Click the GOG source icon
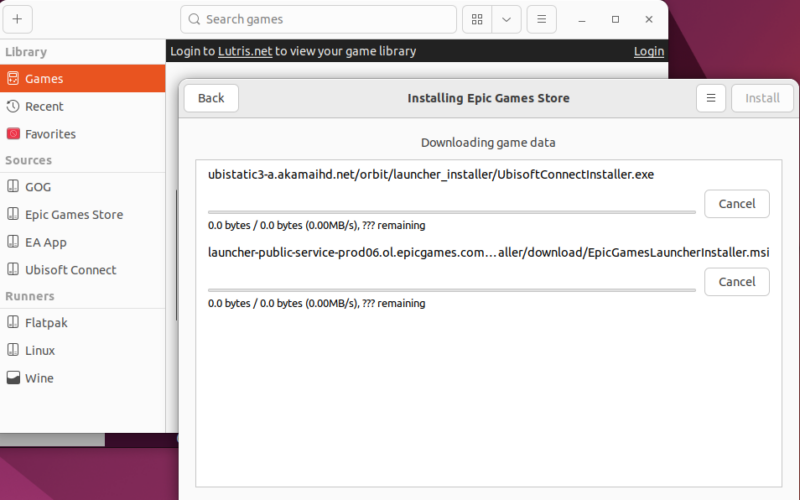The image size is (800, 500). (x=13, y=186)
